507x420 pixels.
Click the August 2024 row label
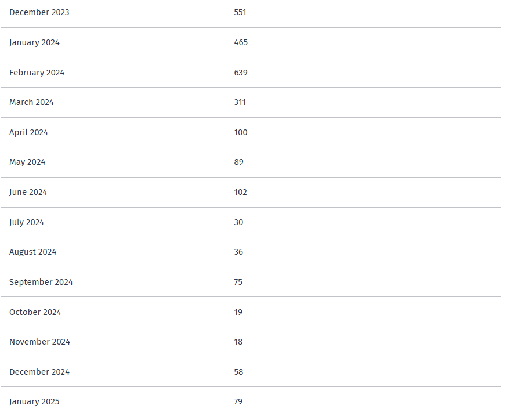[32, 252]
